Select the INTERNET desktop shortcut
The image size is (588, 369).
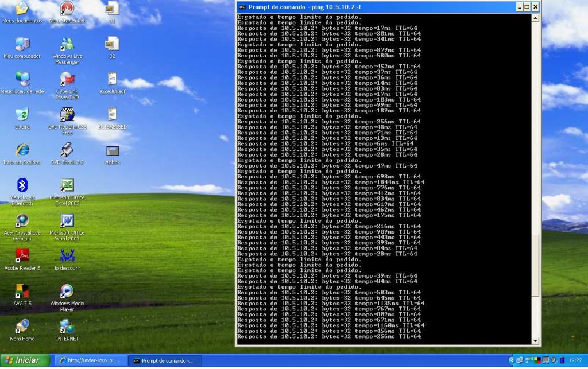pyautogui.click(x=67, y=331)
